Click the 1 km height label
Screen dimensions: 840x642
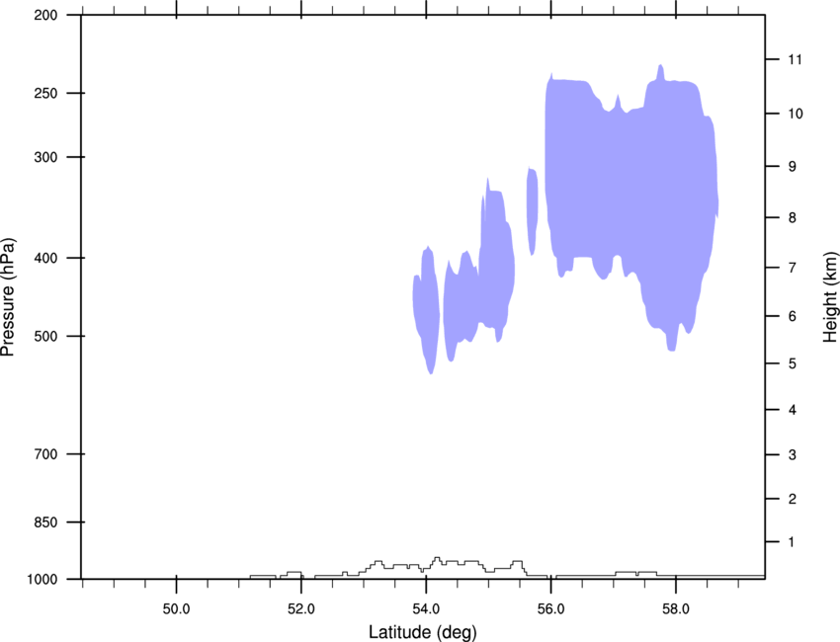tap(792, 542)
